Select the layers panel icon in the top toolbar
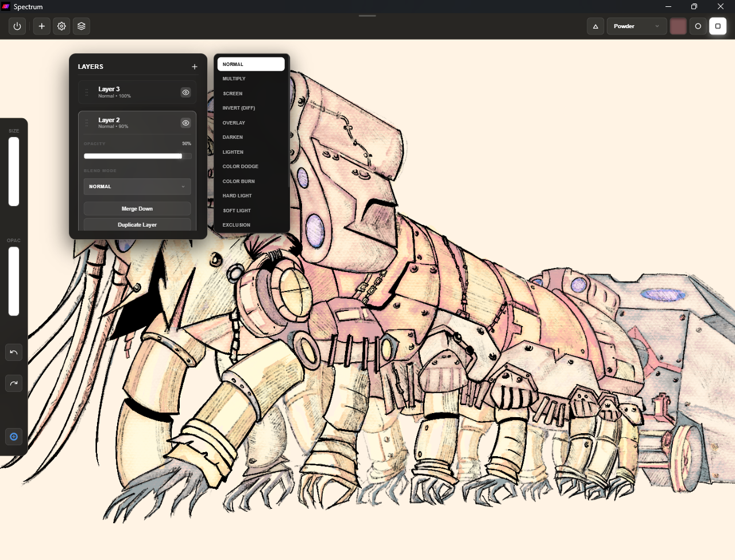This screenshot has width=735, height=560. 81,26
